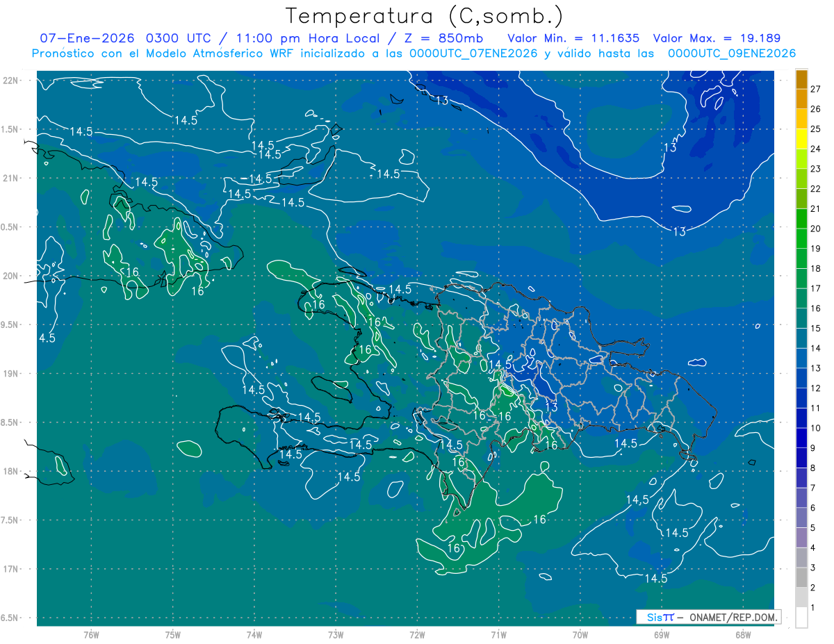Click the 13 label on the color bar
The image size is (834, 644).
[816, 368]
